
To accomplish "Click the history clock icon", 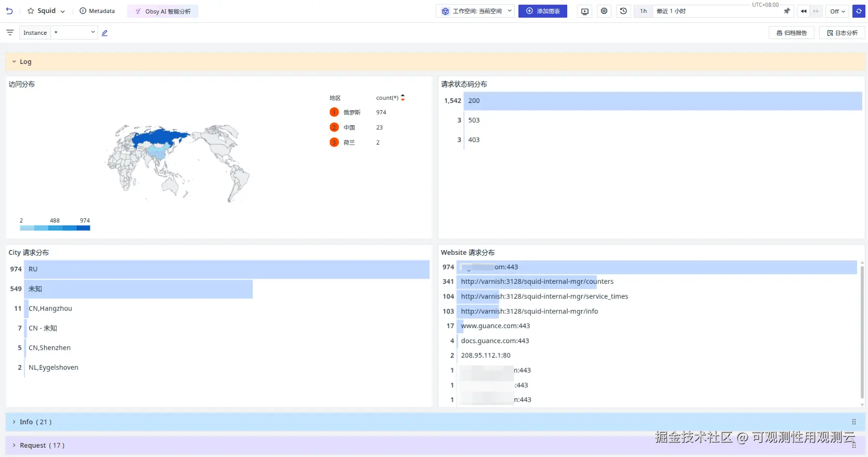I will click(623, 11).
